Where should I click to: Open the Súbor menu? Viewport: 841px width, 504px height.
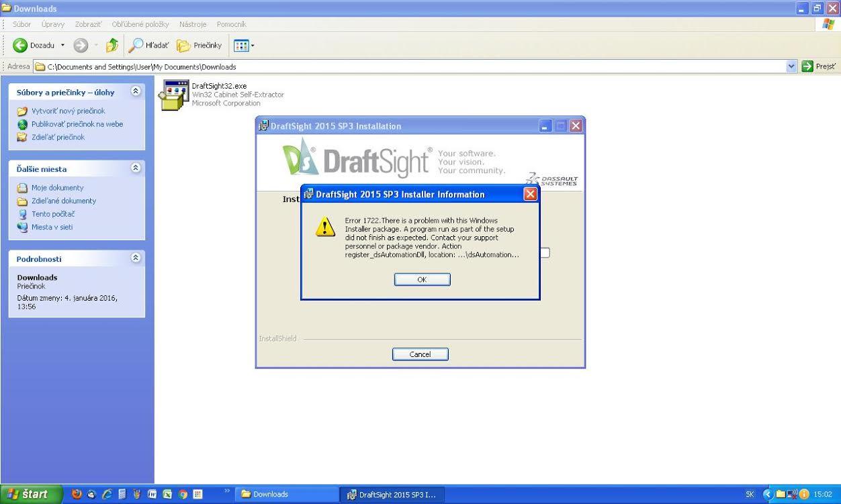pos(21,24)
